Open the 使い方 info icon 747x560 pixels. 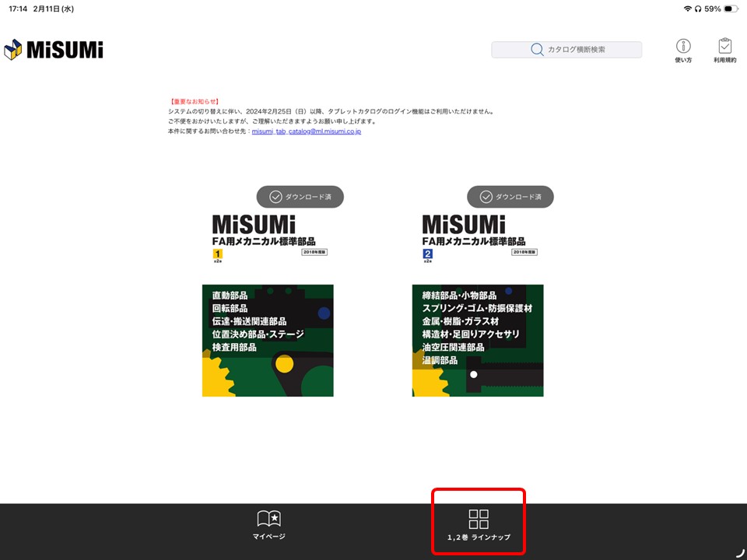(x=683, y=46)
